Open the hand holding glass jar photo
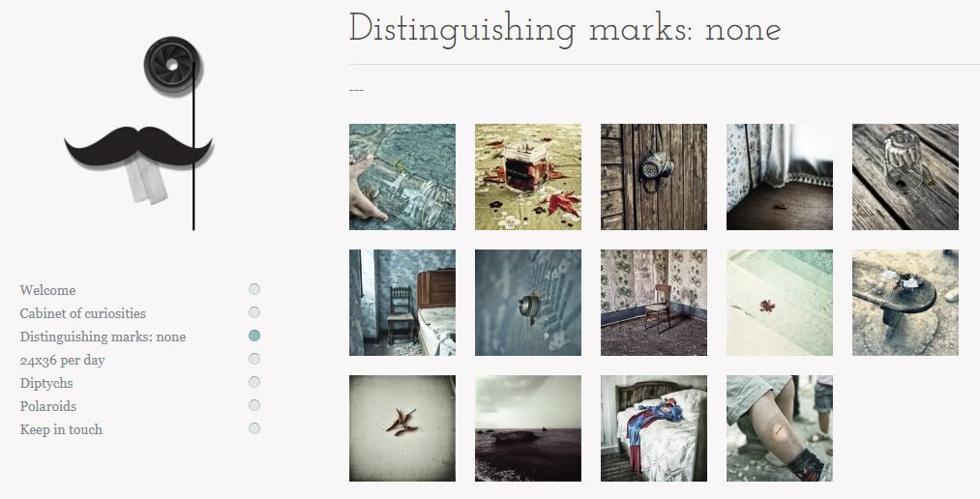Image resolution: width=980 pixels, height=499 pixels. click(x=402, y=177)
